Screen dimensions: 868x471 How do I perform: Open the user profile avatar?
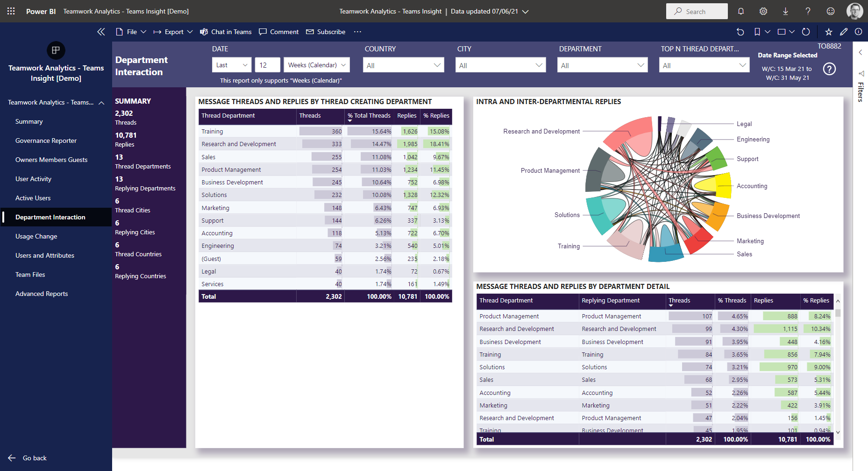coord(855,11)
